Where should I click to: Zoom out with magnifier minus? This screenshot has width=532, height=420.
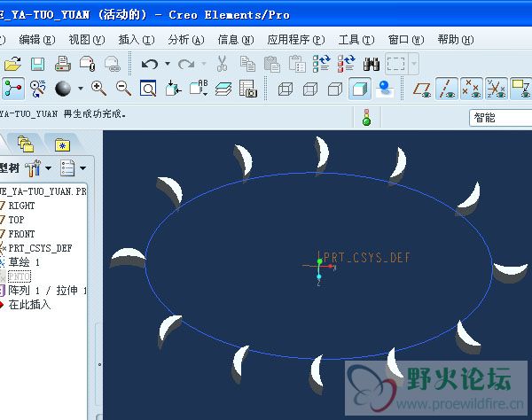pos(123,89)
